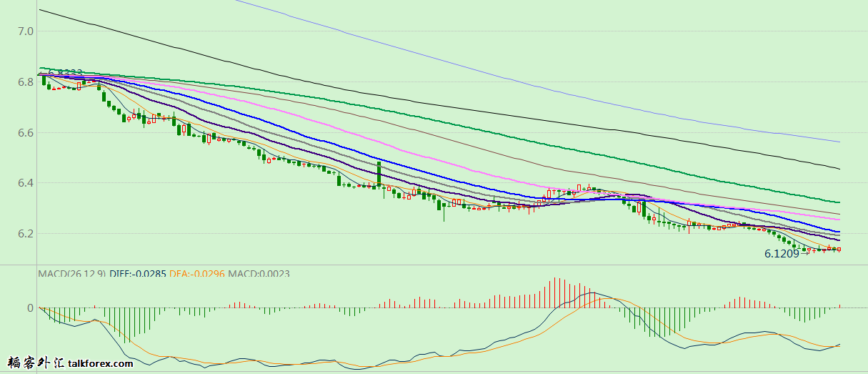Open the talkforex.com watermark link
868x374 pixels.
point(101,364)
